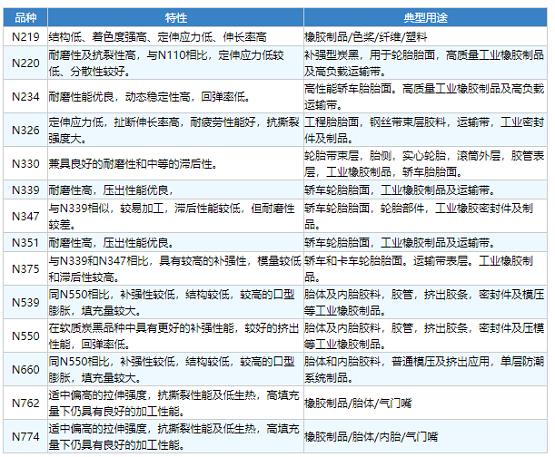Click the 品种 column header
Screen dimensions: 555x457
click(x=25, y=18)
